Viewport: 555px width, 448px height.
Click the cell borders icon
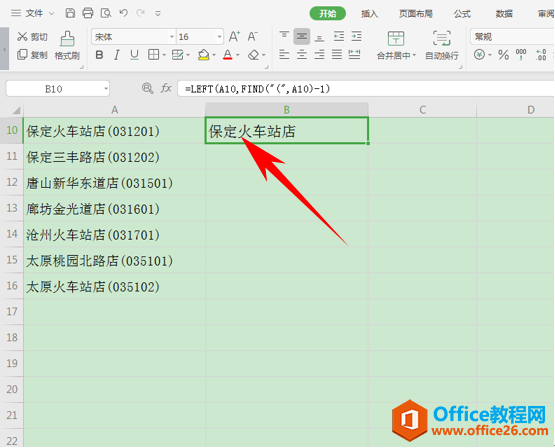pyautogui.click(x=154, y=55)
